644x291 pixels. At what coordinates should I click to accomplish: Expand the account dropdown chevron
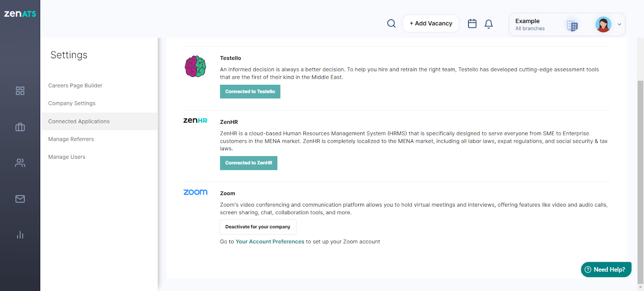[619, 25]
